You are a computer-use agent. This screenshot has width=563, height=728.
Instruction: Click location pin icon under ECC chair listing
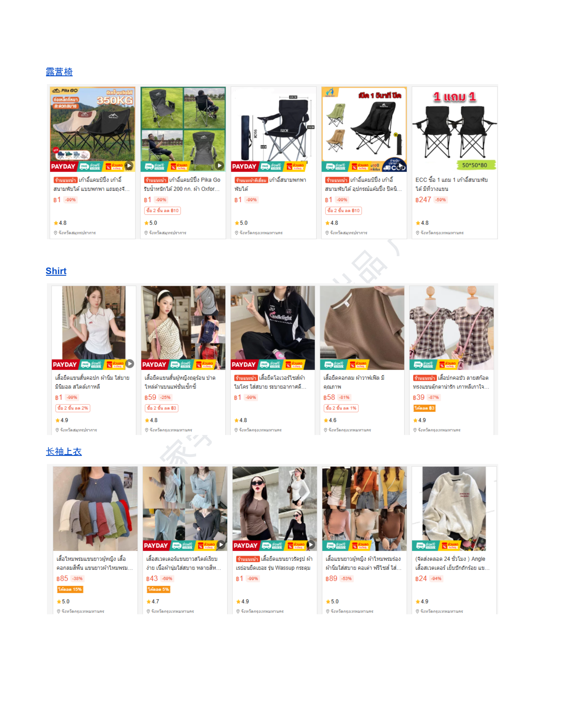tap(417, 233)
